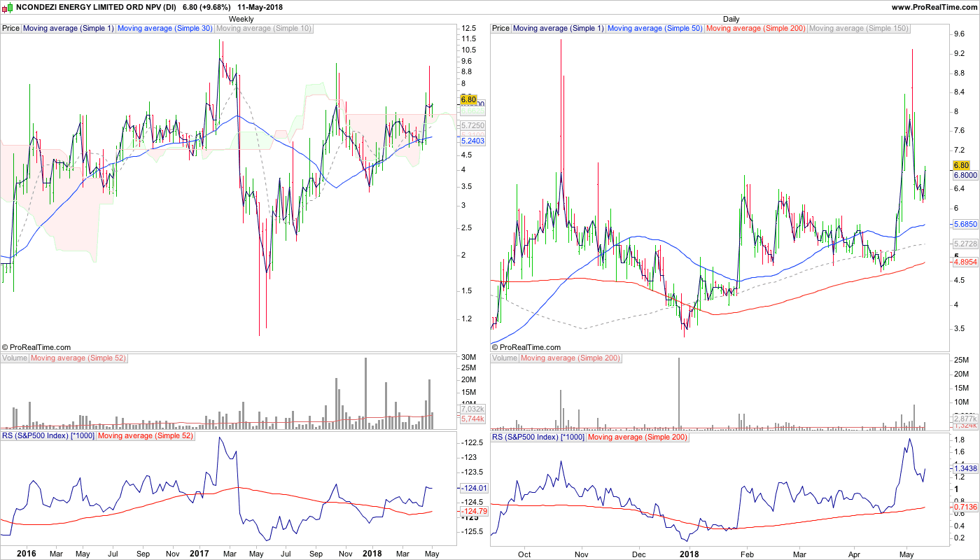Open Weekly Moving average (Simple 1) label
Screen dimensions: 980x560
coord(69,29)
